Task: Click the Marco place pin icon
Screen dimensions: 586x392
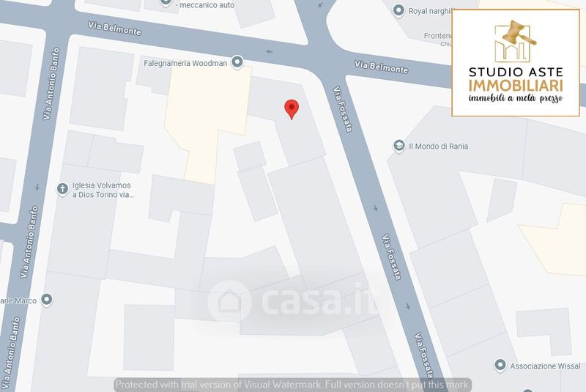Action: coord(47,300)
